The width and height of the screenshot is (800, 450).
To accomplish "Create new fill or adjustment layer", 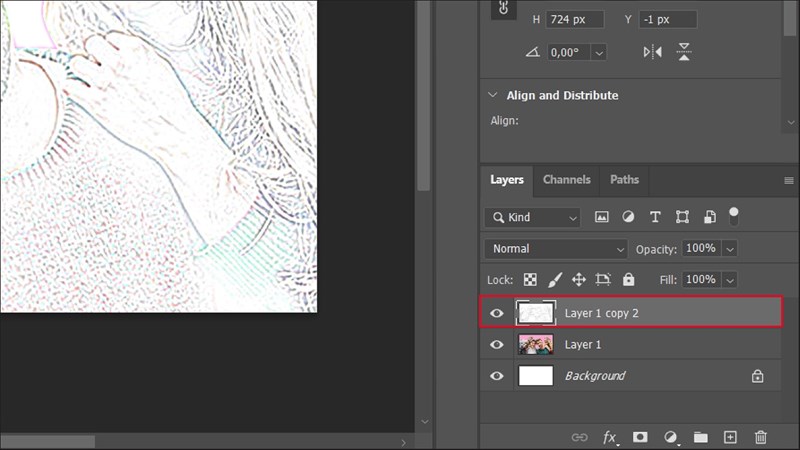I will 671,437.
